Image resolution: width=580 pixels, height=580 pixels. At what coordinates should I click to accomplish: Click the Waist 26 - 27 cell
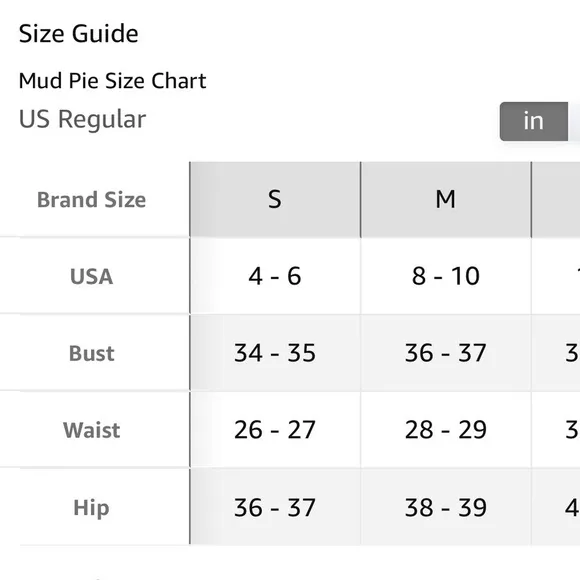click(x=275, y=430)
